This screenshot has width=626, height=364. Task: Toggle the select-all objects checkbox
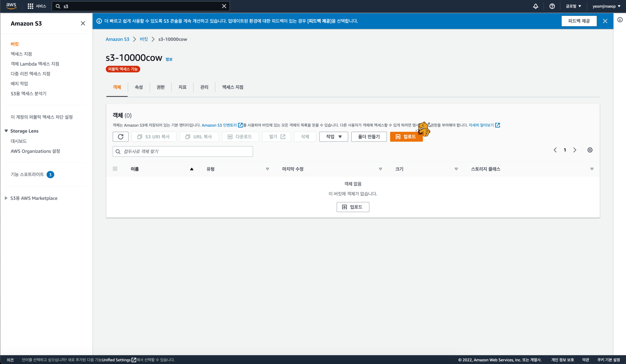pyautogui.click(x=115, y=169)
